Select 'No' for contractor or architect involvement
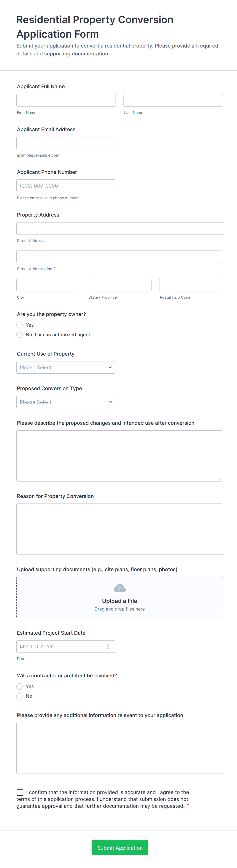This screenshot has height=868, width=237. click(20, 696)
